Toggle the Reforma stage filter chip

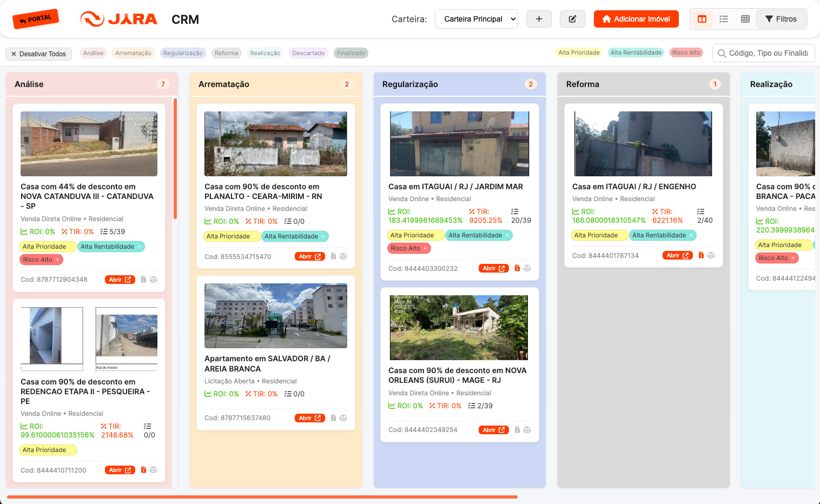(226, 53)
